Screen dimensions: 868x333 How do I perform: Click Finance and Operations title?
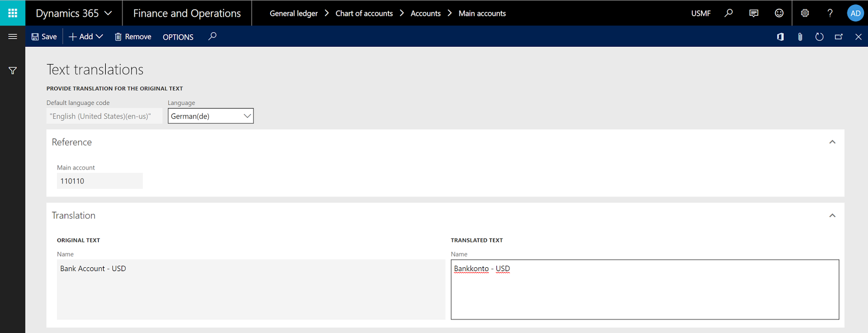pyautogui.click(x=187, y=13)
